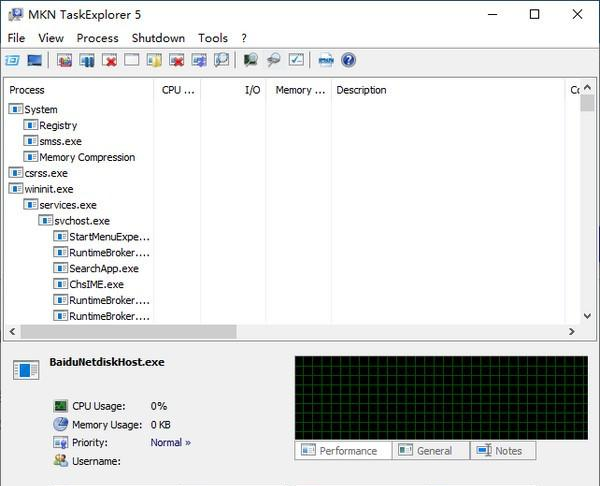The width and height of the screenshot is (600, 486).
Task: Click the blue help question mark icon
Action: [x=349, y=60]
